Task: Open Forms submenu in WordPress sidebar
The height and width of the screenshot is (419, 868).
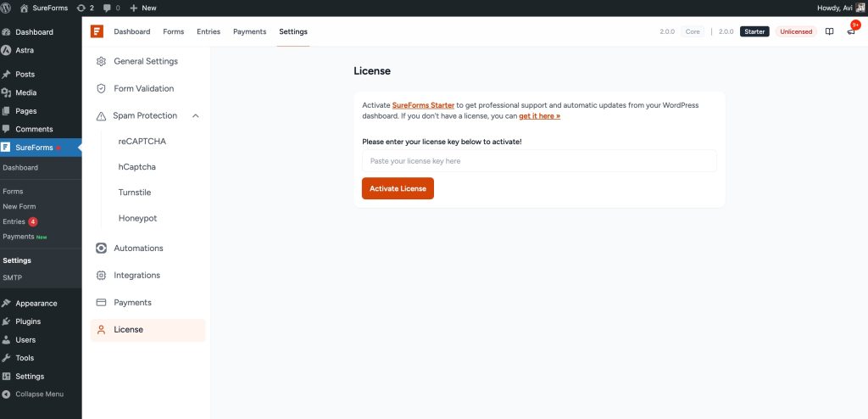Action: (13, 191)
